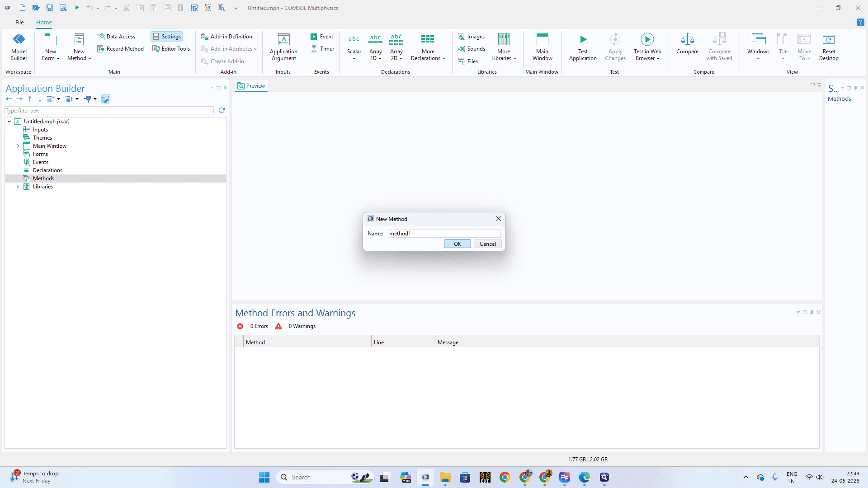868x488 pixels.
Task: Select Declarations in the tree
Action: tap(47, 170)
